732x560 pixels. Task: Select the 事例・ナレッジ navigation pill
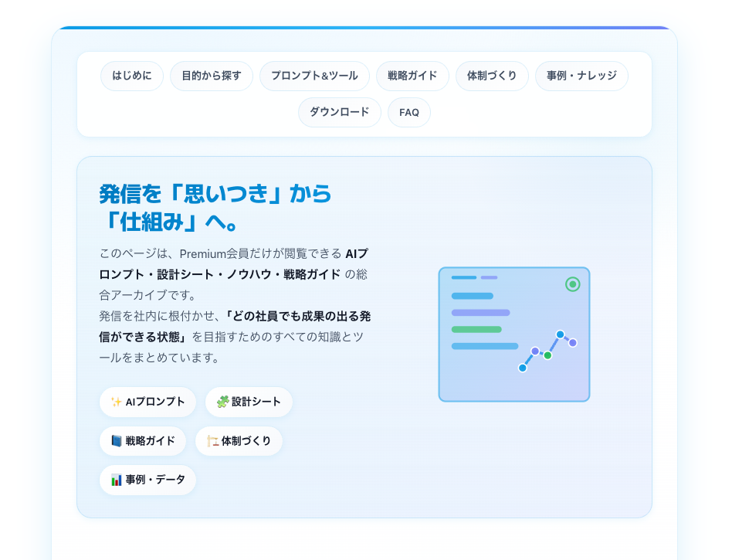click(581, 76)
